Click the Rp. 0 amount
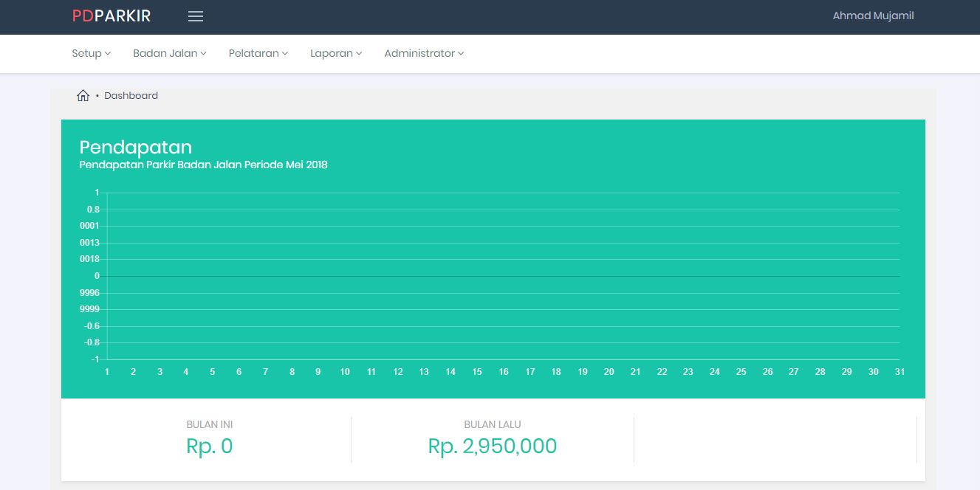Screen dimensions: 980x490 click(x=210, y=446)
